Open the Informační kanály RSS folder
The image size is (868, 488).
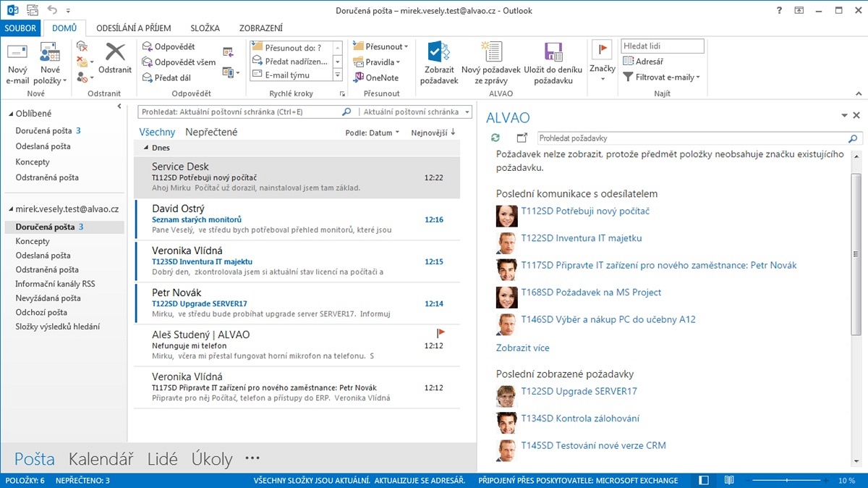click(55, 284)
